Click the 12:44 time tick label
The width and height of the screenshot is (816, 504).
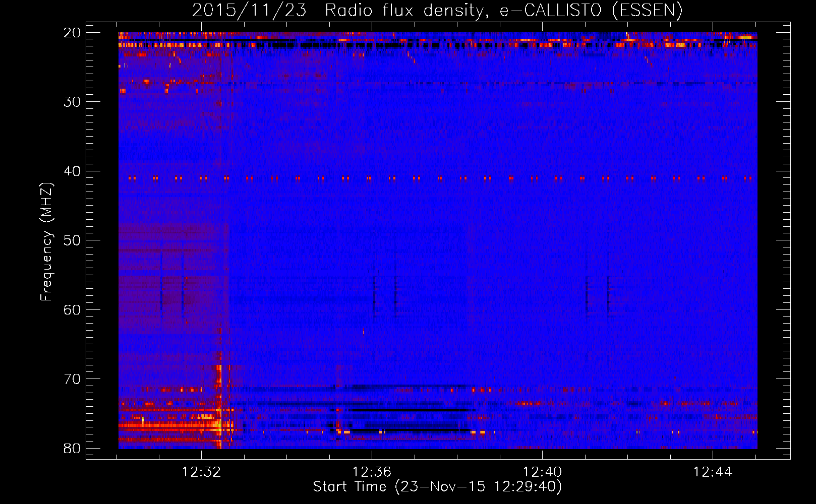pyautogui.click(x=713, y=472)
